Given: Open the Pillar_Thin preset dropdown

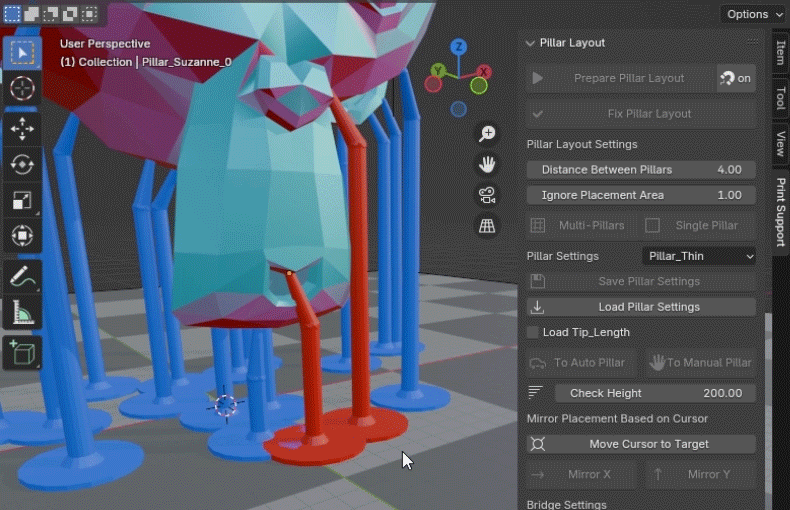Looking at the screenshot, I should (699, 256).
